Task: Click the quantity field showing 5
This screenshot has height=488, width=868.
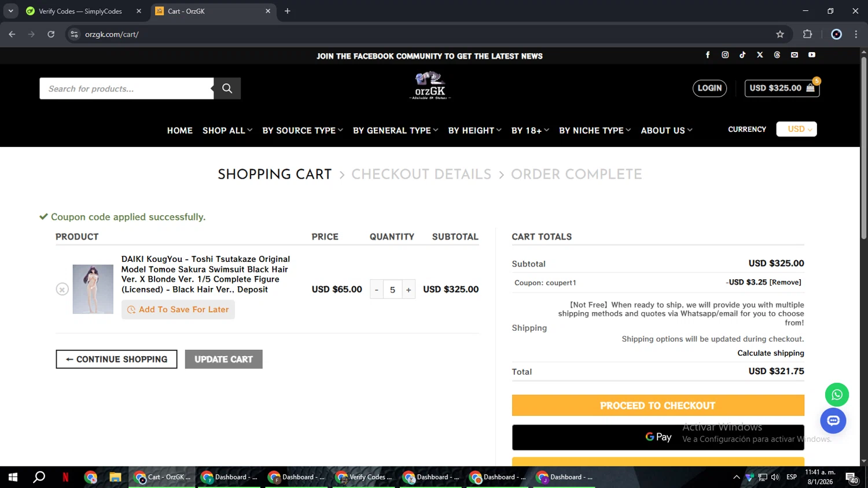Action: tap(392, 290)
